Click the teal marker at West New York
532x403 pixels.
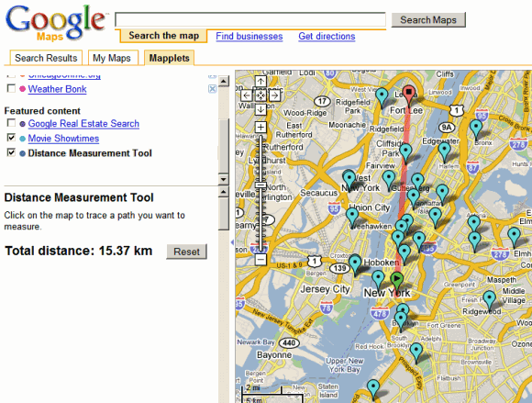click(349, 179)
